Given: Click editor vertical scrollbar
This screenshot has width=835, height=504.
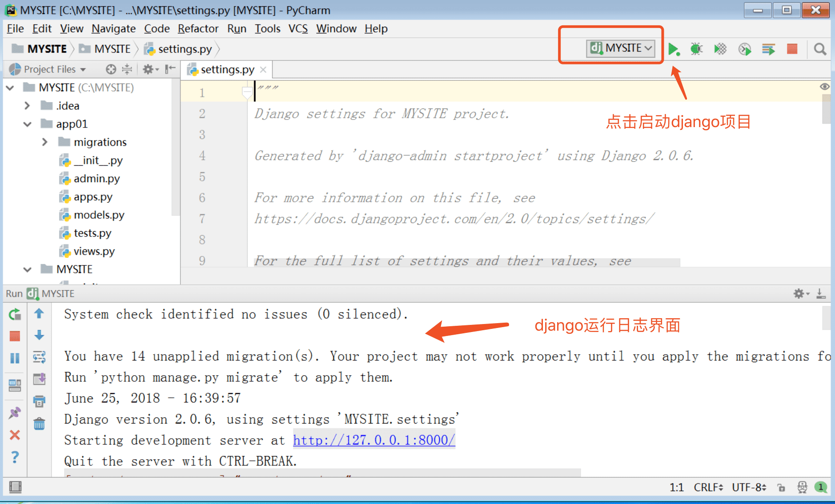Looking at the screenshot, I should pos(826,108).
